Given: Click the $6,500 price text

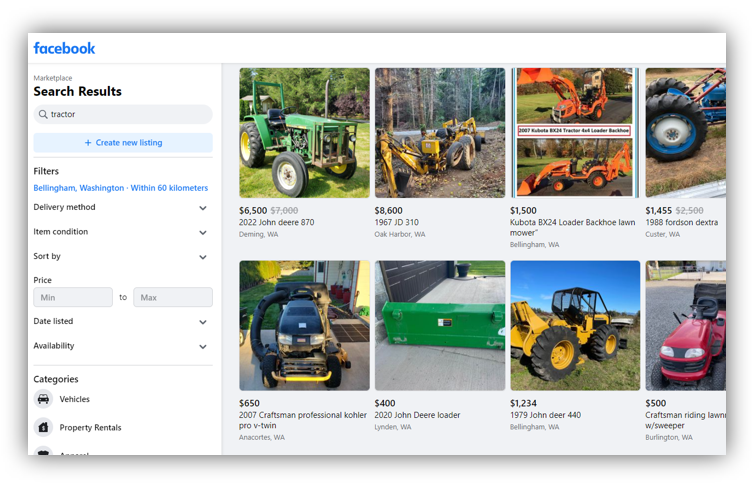Looking at the screenshot, I should tap(253, 211).
